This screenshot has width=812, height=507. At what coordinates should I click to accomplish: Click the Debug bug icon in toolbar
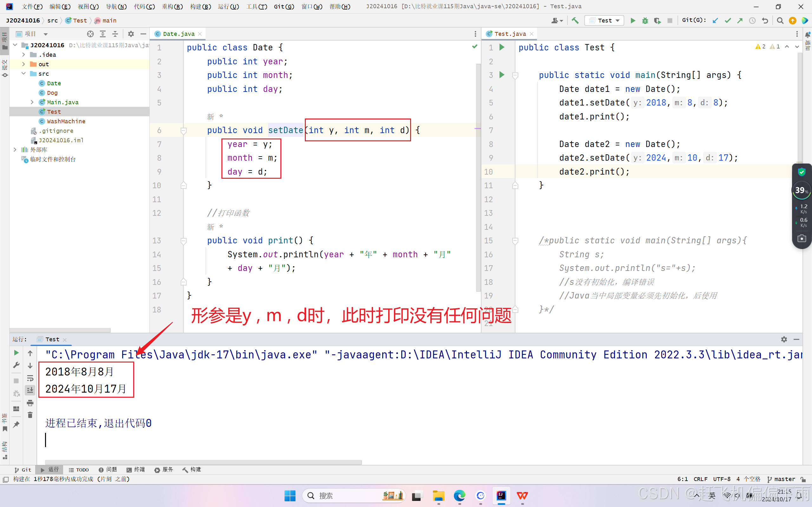(645, 21)
